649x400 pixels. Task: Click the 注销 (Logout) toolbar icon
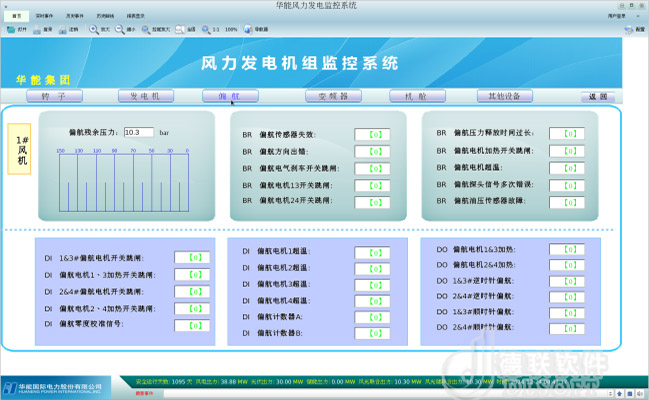pos(61,30)
